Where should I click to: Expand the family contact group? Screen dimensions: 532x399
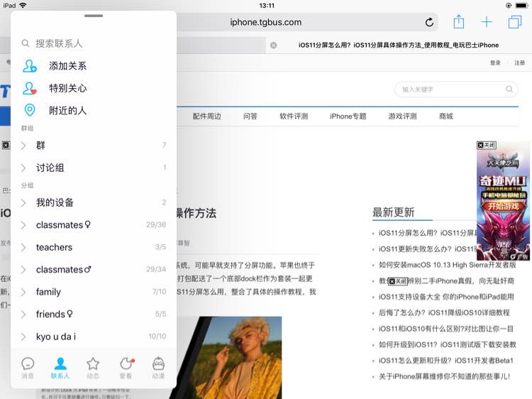(94, 292)
